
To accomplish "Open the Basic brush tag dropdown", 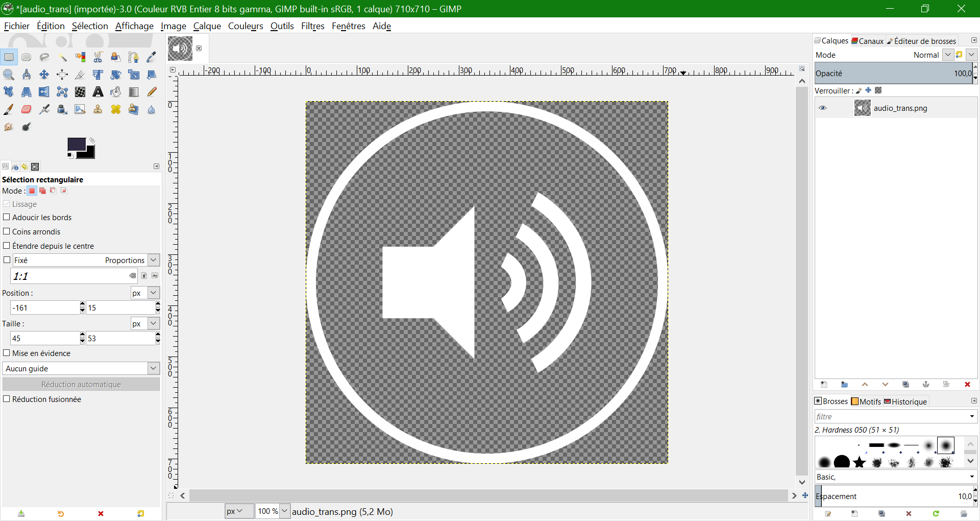I will pyautogui.click(x=896, y=477).
